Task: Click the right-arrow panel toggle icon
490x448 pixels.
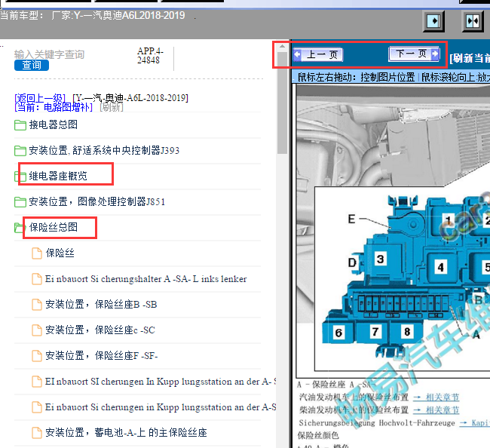Action: pos(433,21)
